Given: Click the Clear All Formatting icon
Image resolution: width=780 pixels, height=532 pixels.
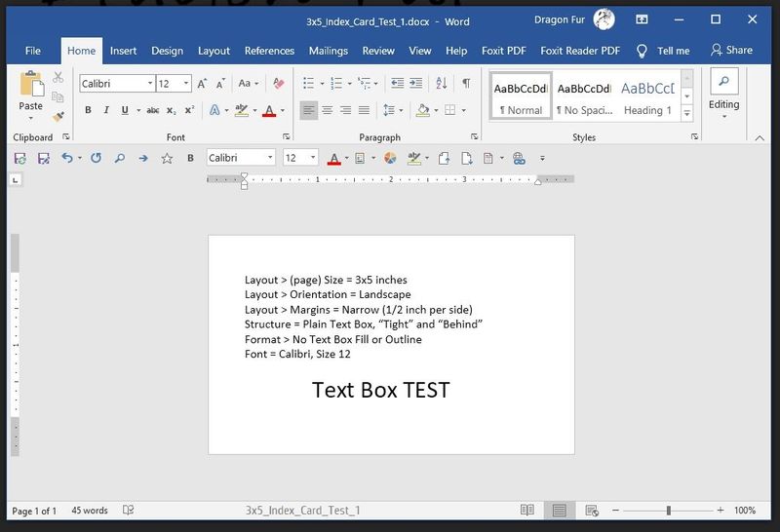Looking at the screenshot, I should click(279, 84).
